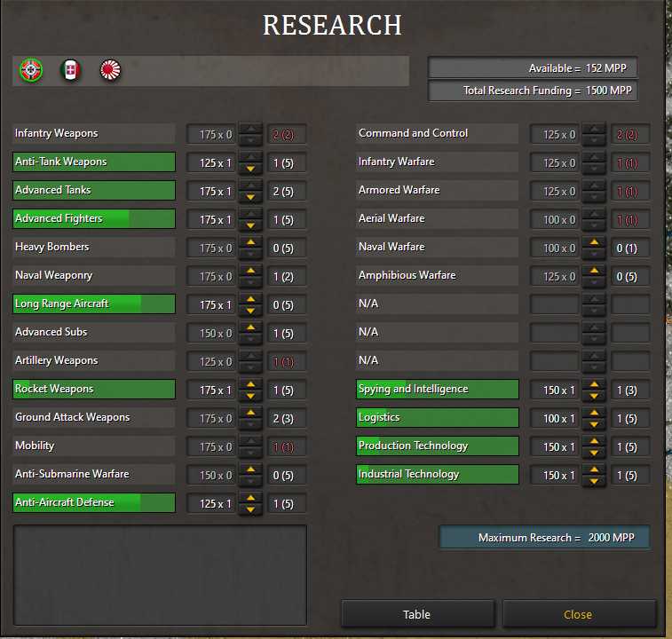The width and height of the screenshot is (672, 639).
Task: Increase Long Range Aircraft research with up arrow
Action: click(x=250, y=299)
